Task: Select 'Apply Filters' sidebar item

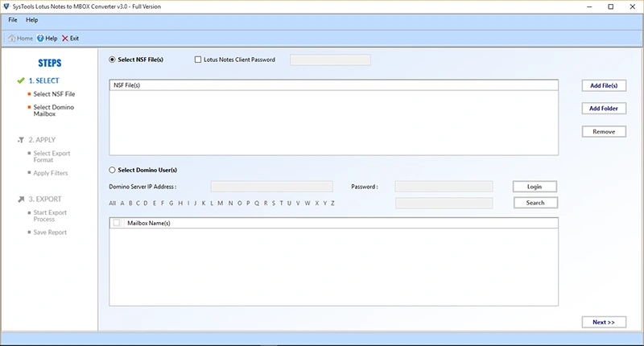Action: click(x=51, y=173)
